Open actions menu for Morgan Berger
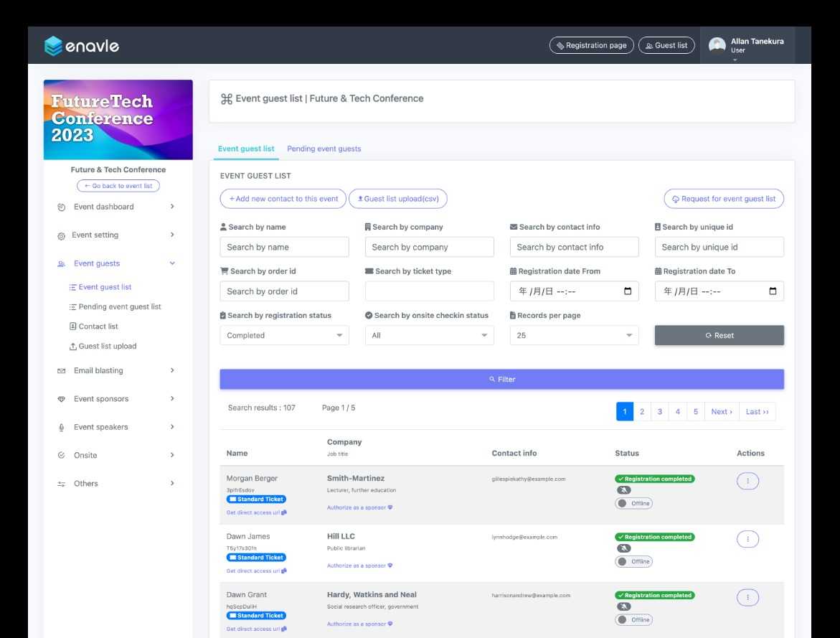This screenshot has height=638, width=840. coord(747,482)
